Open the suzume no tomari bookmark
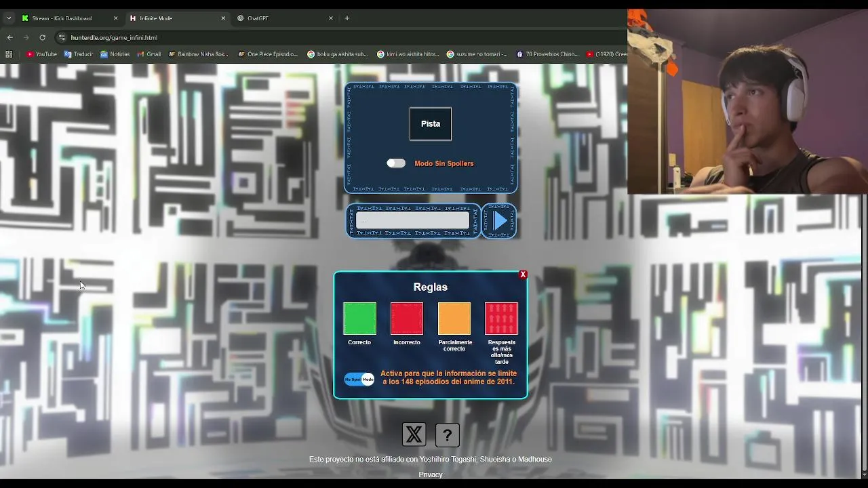Viewport: 868px width, 488px height. [x=477, y=54]
